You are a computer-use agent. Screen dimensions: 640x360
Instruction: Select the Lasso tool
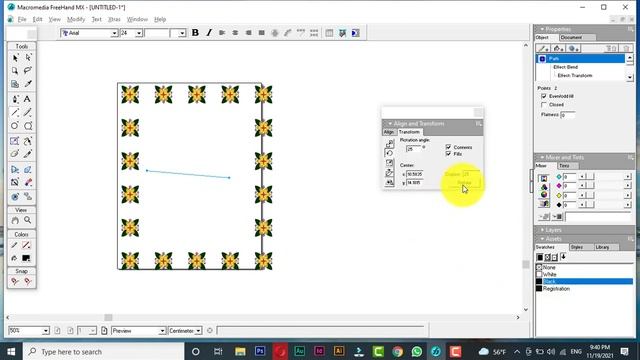tap(28, 71)
